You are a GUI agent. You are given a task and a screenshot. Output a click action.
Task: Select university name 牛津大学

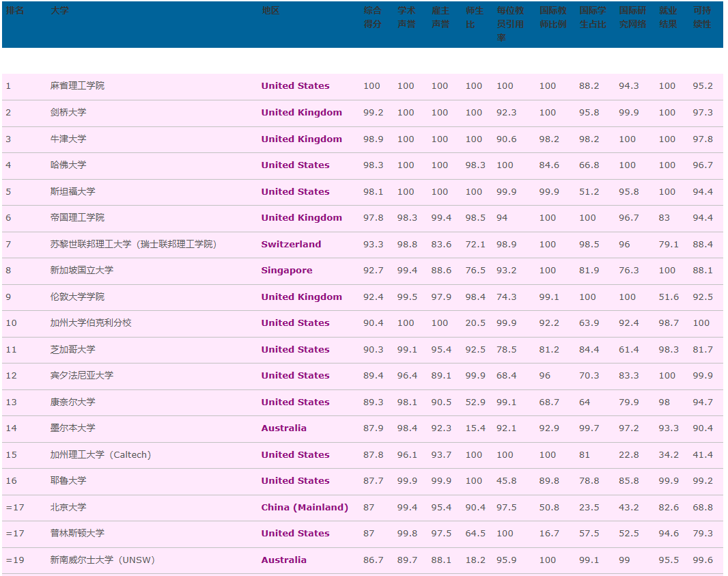(68, 139)
